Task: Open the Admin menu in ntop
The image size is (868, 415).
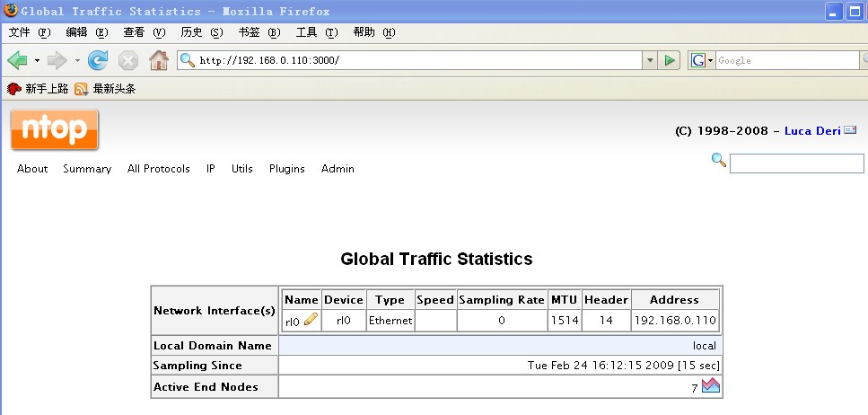Action: 338,169
